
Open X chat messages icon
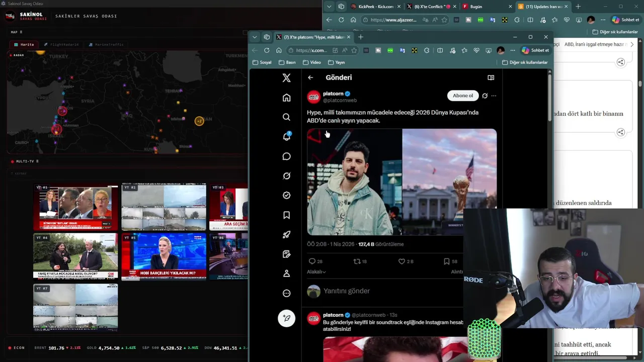coord(286,156)
